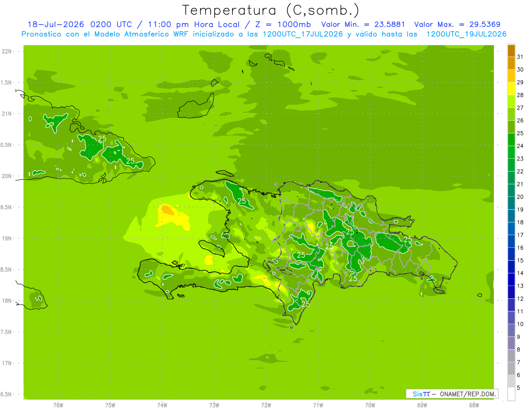Click the colorbar label '10'
The image size is (532, 411).
520,324
